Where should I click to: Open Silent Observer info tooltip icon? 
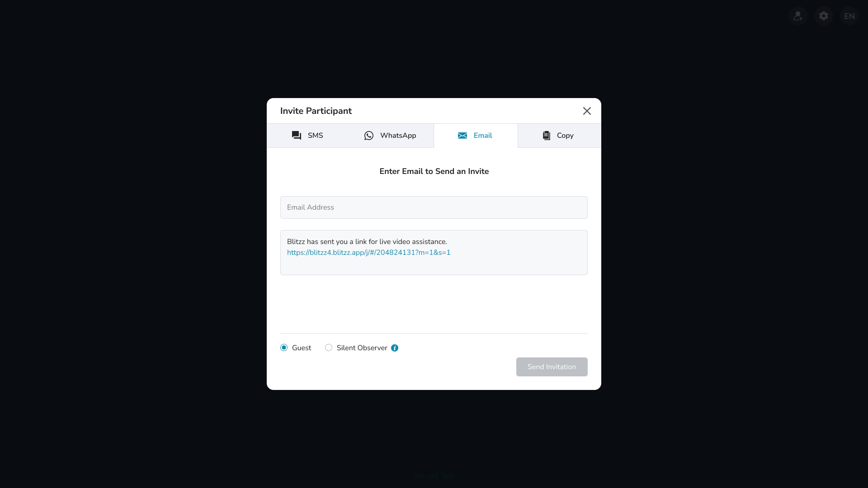(395, 348)
